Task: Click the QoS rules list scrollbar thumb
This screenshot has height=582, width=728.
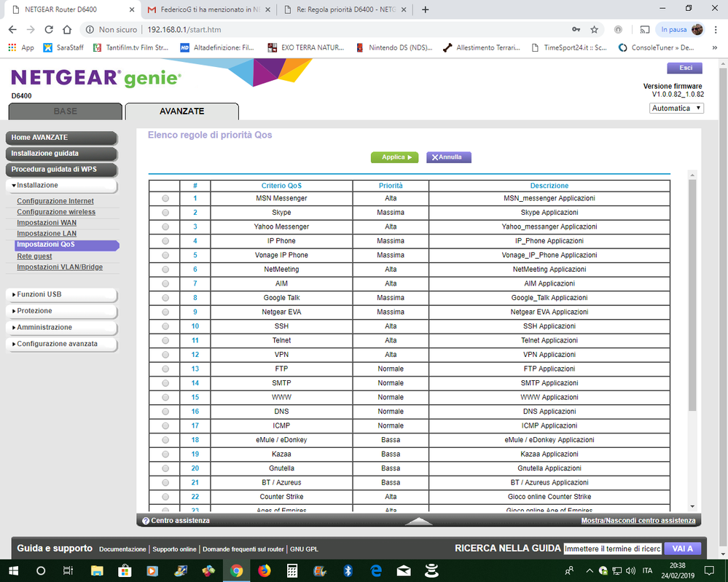Action: [692, 295]
